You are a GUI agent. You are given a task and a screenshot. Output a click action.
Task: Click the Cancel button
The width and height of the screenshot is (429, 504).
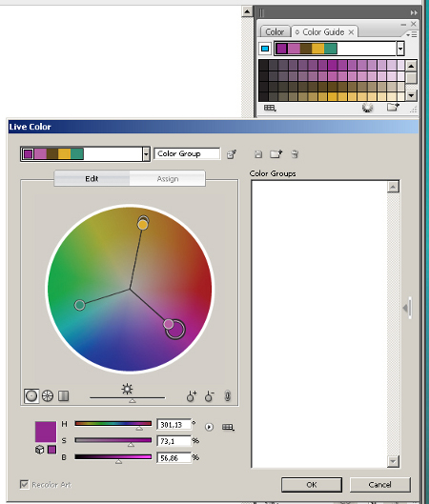click(x=379, y=484)
